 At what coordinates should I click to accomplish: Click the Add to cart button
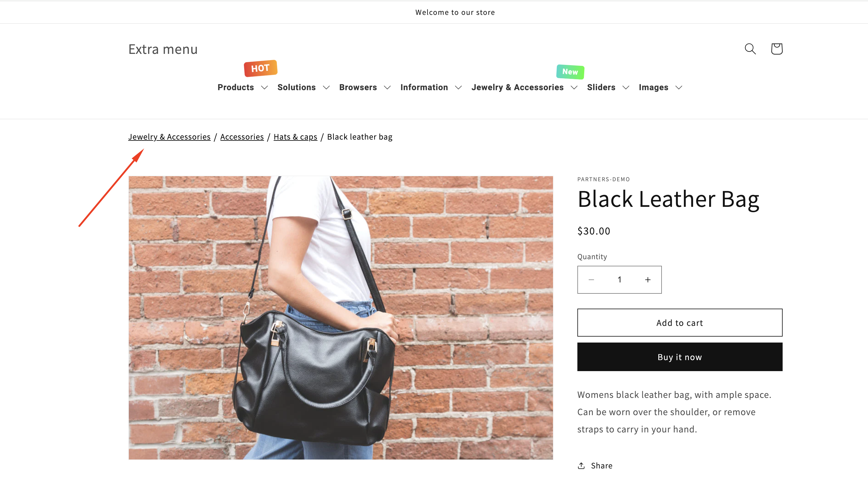[x=680, y=323]
